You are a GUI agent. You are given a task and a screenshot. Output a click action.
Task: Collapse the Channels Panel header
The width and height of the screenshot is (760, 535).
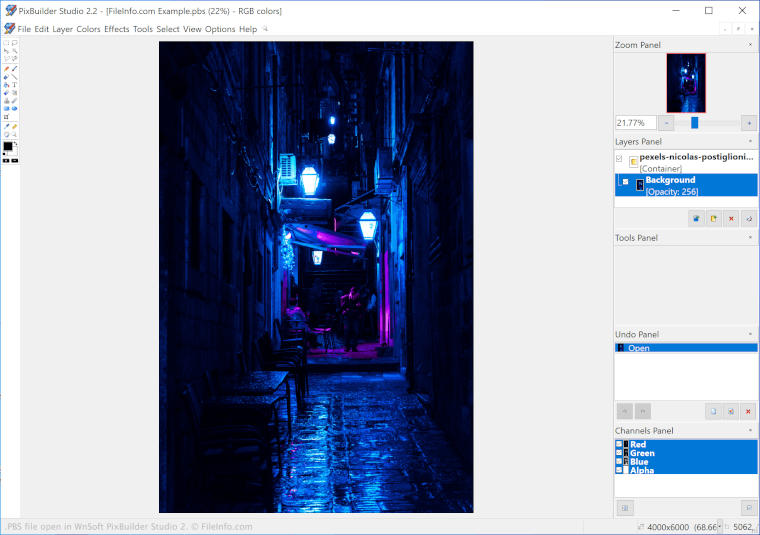click(750, 431)
